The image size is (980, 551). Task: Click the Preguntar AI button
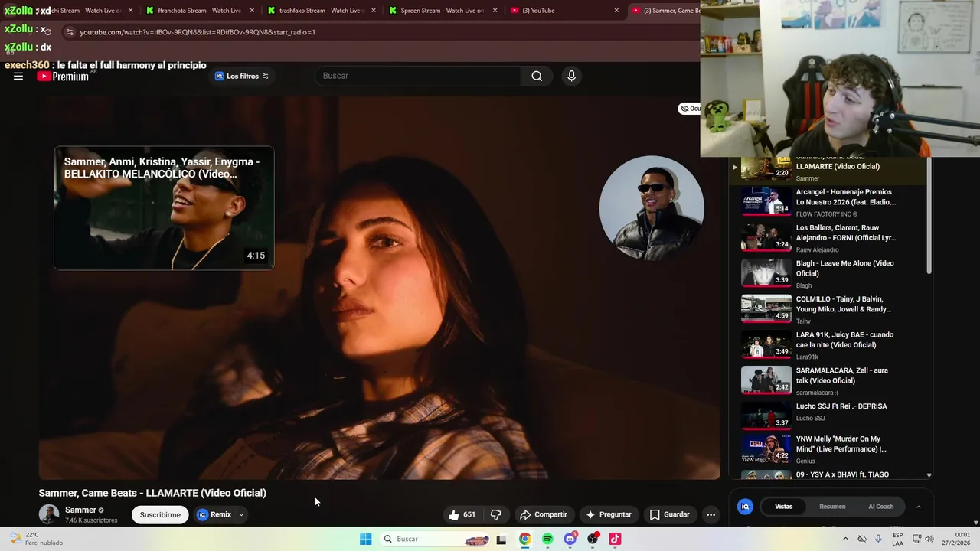(609, 514)
